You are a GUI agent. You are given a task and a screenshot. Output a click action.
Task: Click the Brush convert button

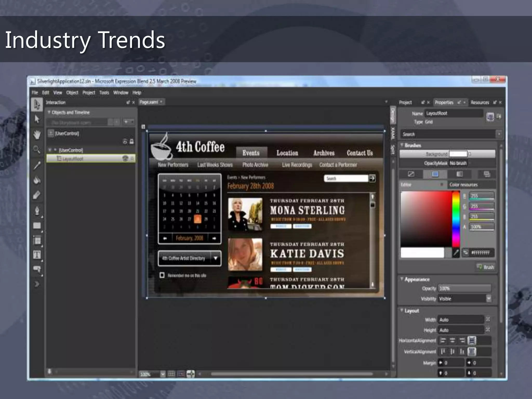(485, 267)
